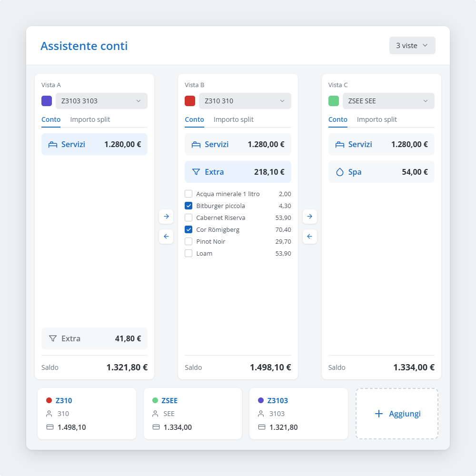
Task: Check Pinot Noir item
Action: point(188,242)
